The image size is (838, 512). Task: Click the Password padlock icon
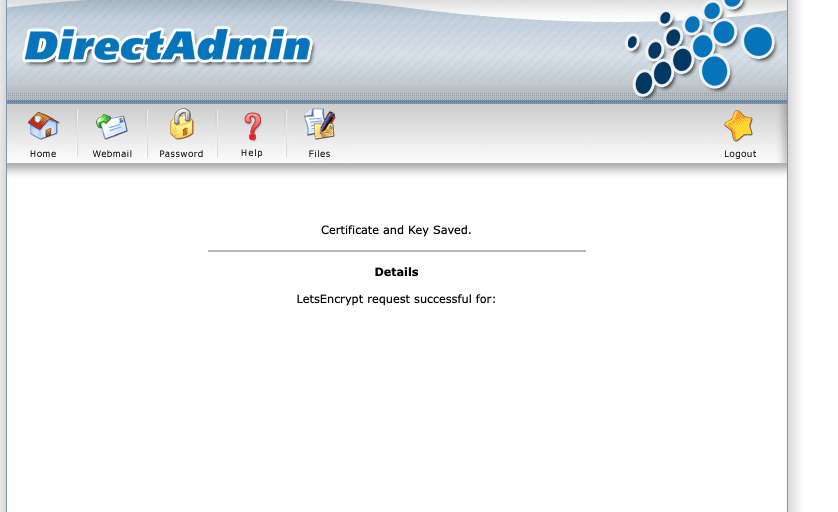pos(182,125)
